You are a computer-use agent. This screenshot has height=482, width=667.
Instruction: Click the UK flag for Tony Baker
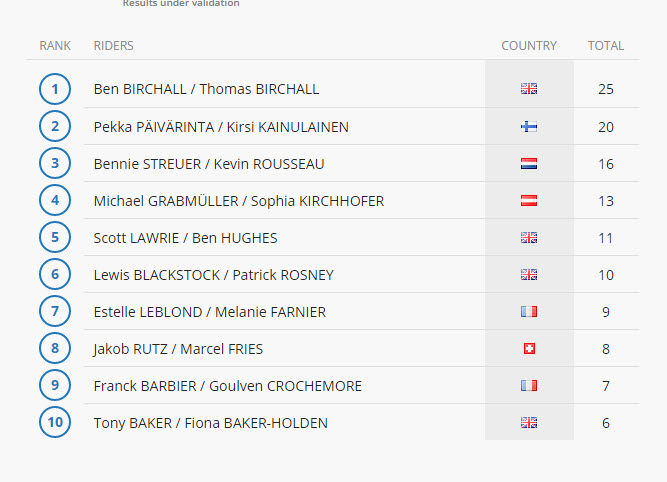[x=529, y=422]
